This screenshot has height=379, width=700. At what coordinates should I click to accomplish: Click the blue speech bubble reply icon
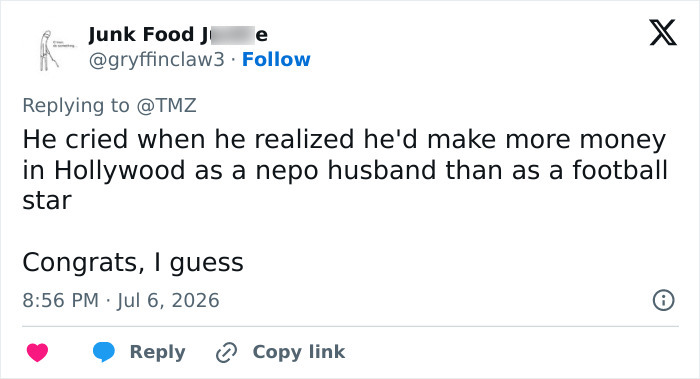click(104, 352)
